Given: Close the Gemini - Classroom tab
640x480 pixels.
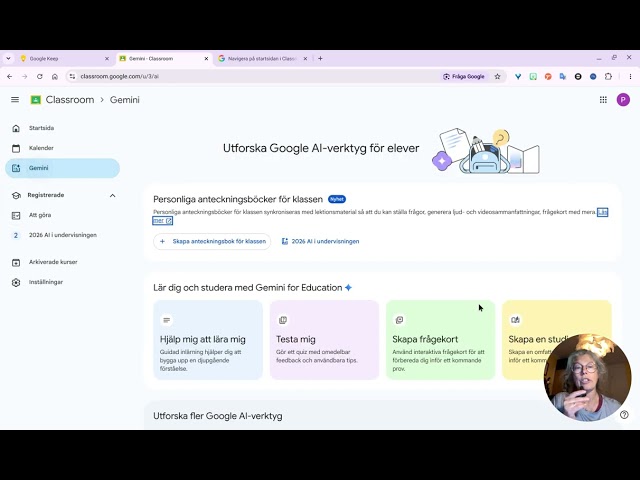Looking at the screenshot, I should (206, 58).
